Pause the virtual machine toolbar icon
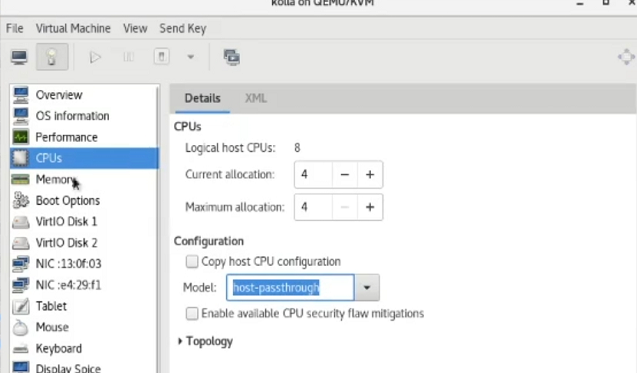 click(x=128, y=57)
